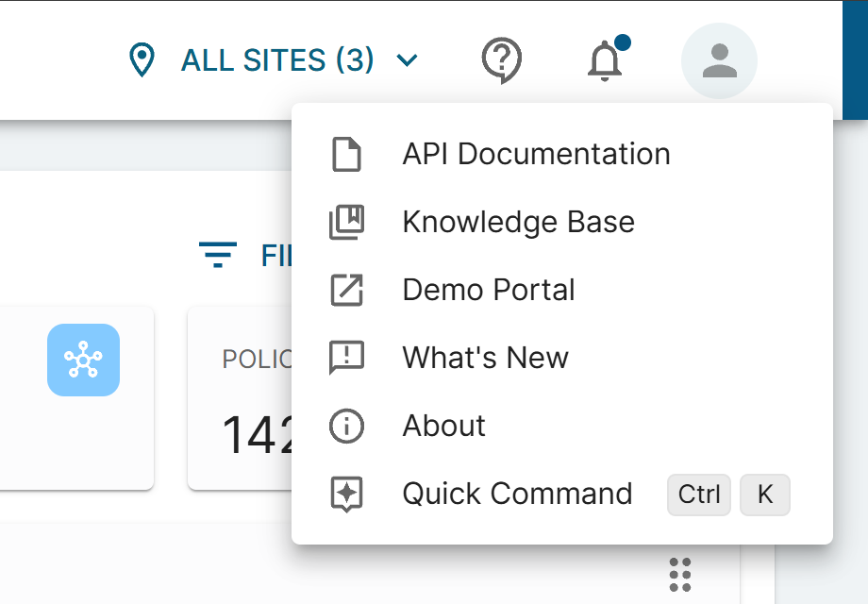Viewport: 868px width, 604px height.
Task: Choose Quick Command in the menu
Action: pos(517,494)
